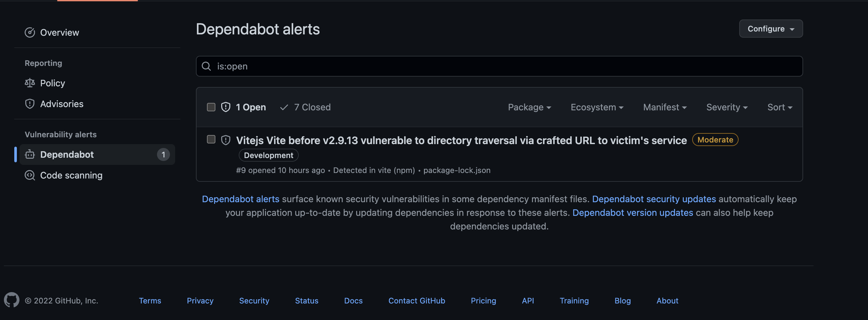Toggle selection of the Vite directory traversal alert row
The height and width of the screenshot is (320, 868).
211,139
